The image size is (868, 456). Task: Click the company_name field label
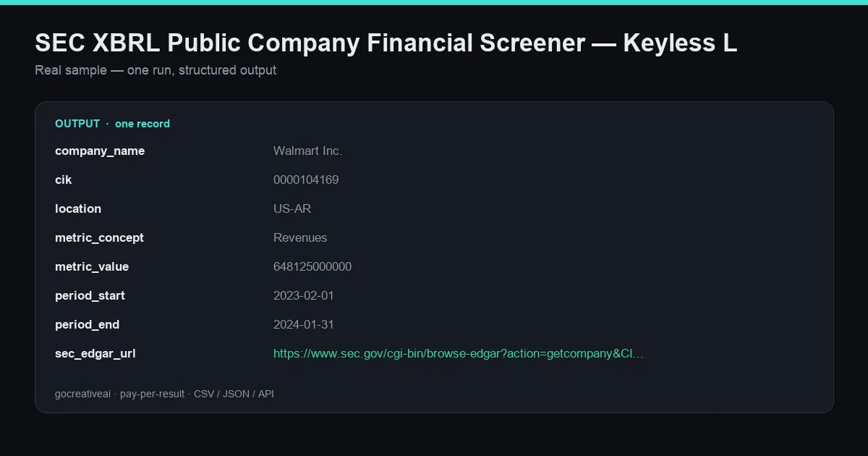coord(100,151)
